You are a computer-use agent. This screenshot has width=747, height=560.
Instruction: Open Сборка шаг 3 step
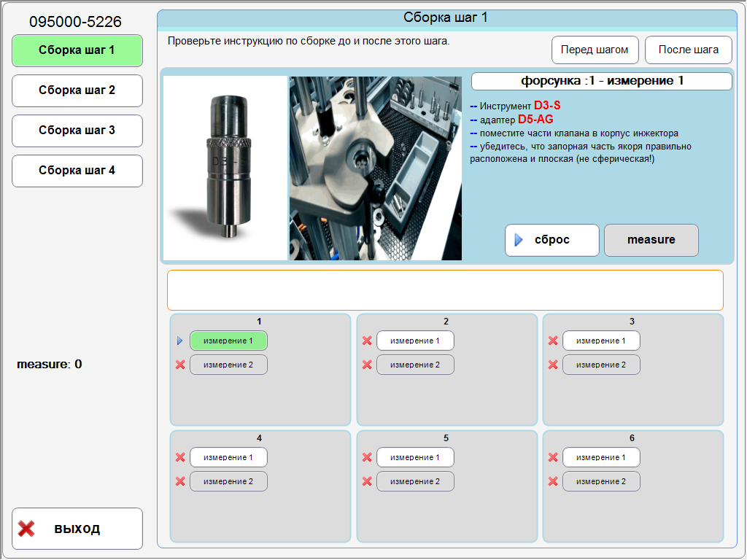pyautogui.click(x=77, y=131)
